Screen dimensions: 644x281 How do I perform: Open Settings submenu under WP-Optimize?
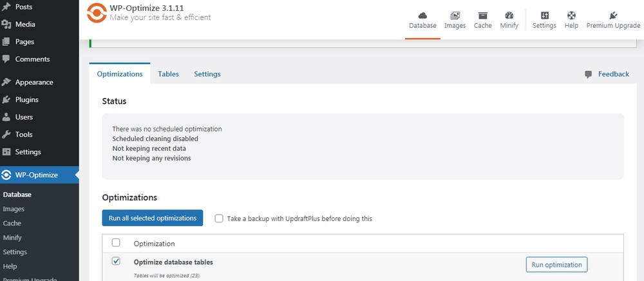(15, 252)
